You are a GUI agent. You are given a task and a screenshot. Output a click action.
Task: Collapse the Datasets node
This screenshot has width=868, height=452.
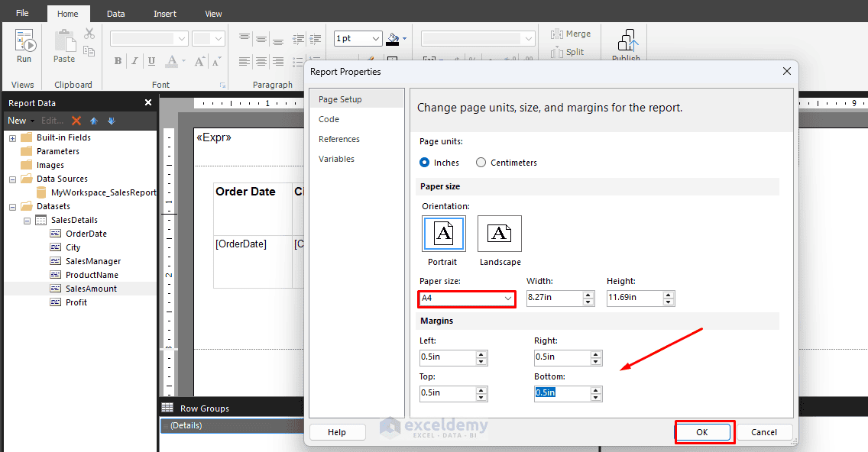click(12, 206)
